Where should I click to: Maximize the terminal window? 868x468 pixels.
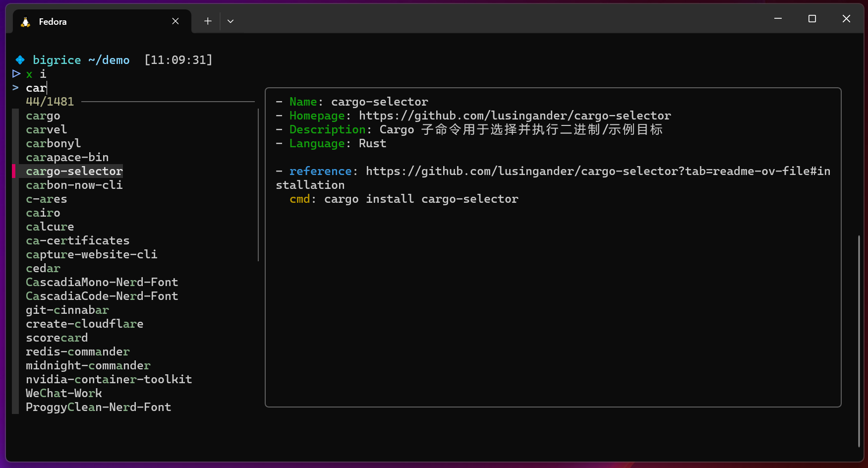click(x=812, y=19)
